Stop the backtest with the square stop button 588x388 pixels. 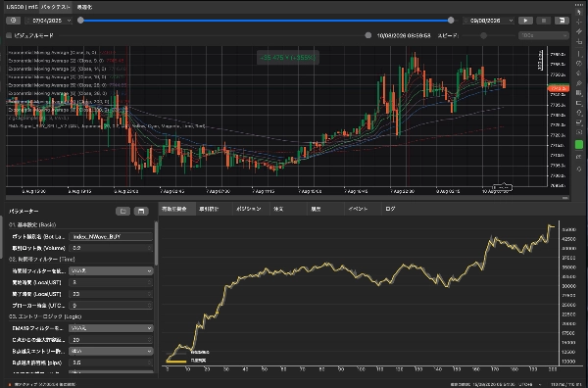pos(543,21)
